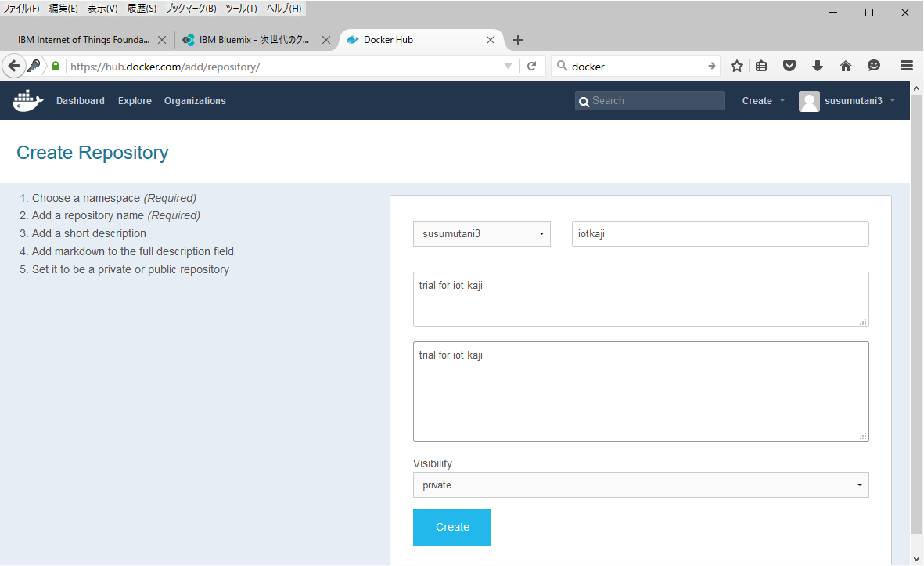The width and height of the screenshot is (924, 566).
Task: Open downloads with the down arrow icon
Action: [x=818, y=66]
